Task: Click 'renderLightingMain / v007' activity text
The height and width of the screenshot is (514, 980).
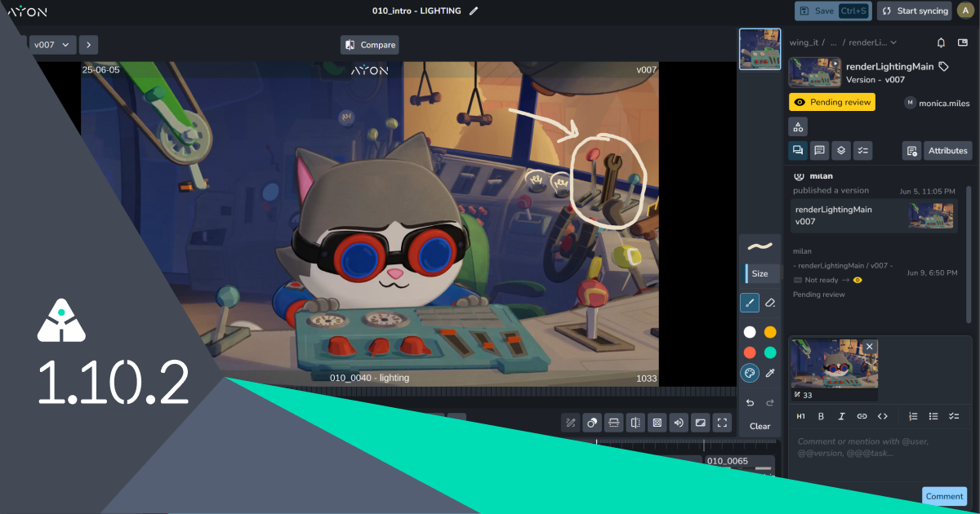Action: (x=845, y=265)
